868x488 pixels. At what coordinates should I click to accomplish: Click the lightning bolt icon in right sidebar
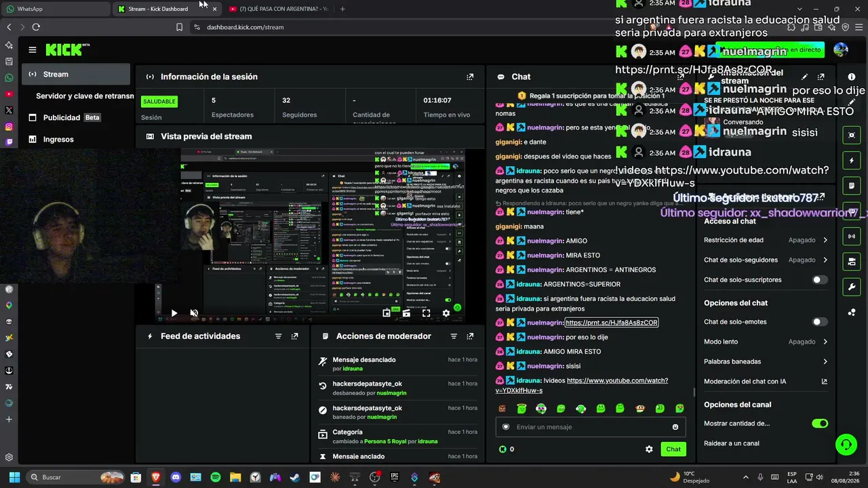click(x=852, y=161)
